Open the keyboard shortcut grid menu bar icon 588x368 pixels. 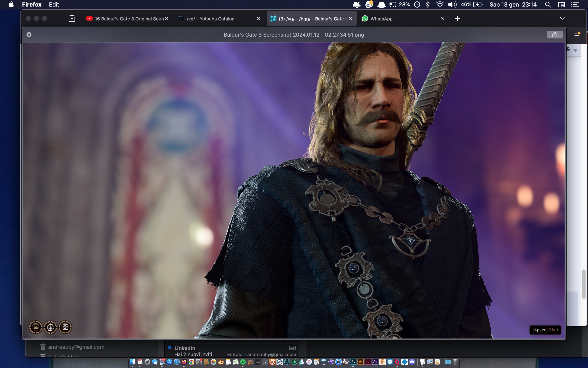[561, 4]
